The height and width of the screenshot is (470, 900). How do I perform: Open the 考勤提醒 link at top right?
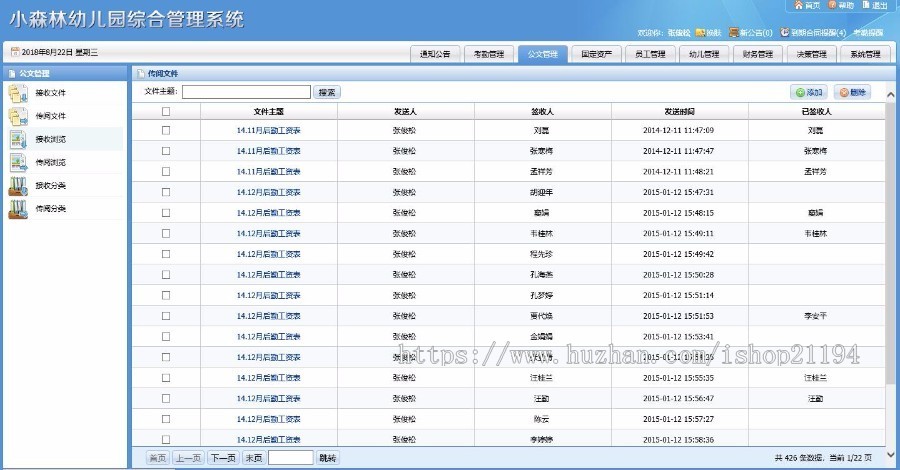(x=868, y=33)
